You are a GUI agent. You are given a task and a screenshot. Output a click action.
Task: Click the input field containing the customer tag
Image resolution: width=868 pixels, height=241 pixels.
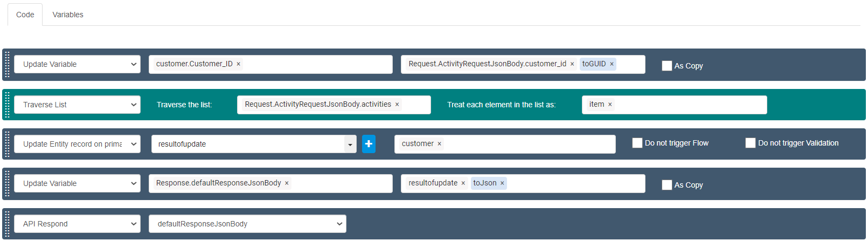[528, 144]
